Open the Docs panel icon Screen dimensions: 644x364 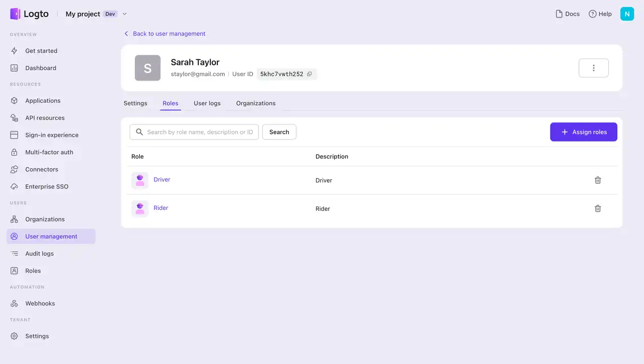click(559, 14)
